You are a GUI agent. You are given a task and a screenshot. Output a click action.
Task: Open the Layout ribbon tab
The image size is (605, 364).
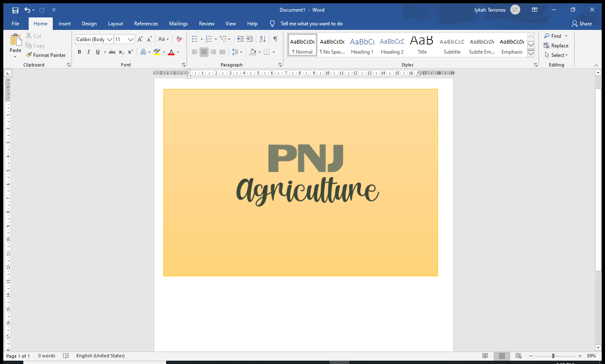point(115,24)
